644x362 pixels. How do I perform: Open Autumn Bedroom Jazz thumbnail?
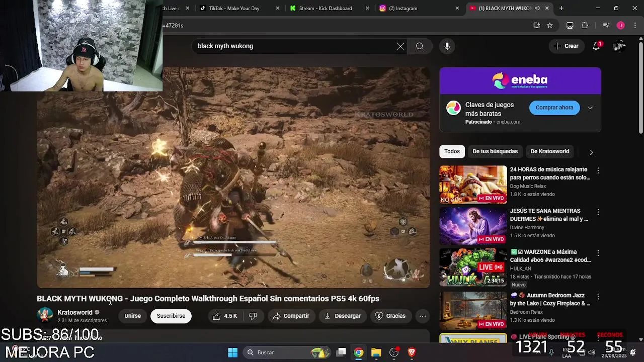(473, 310)
